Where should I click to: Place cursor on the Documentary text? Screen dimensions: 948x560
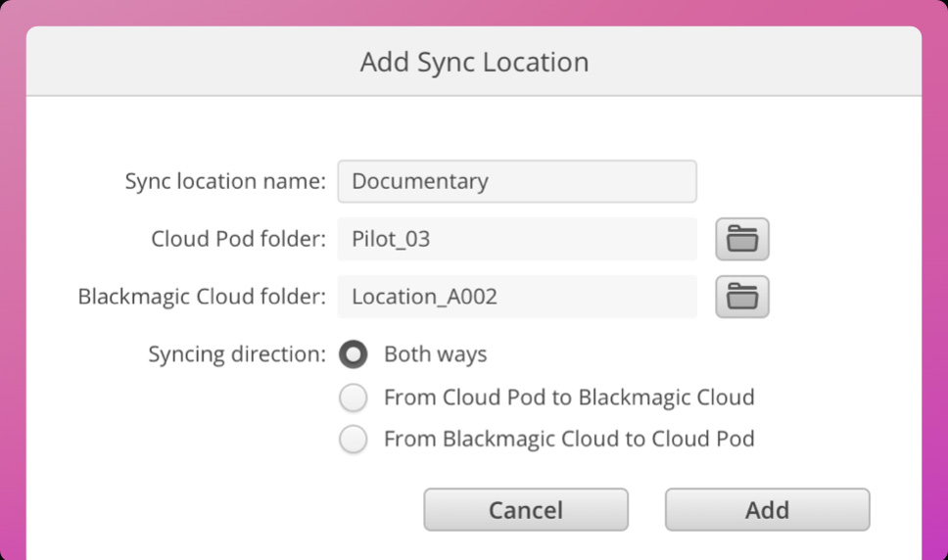pyautogui.click(x=419, y=181)
